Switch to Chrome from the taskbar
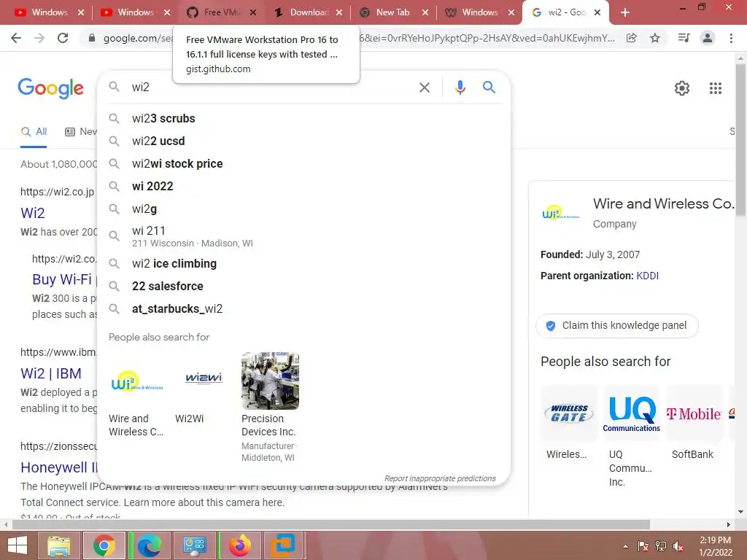Screen dimensions: 747x560 pyautogui.click(x=104, y=545)
